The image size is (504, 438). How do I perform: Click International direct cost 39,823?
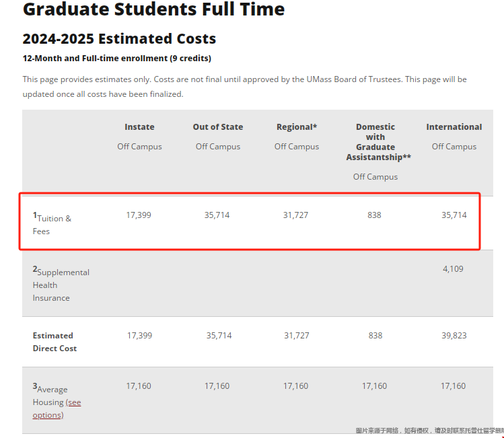pos(454,336)
